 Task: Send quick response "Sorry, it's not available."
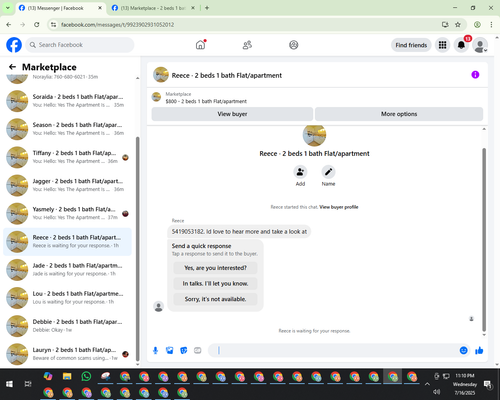[x=215, y=299]
